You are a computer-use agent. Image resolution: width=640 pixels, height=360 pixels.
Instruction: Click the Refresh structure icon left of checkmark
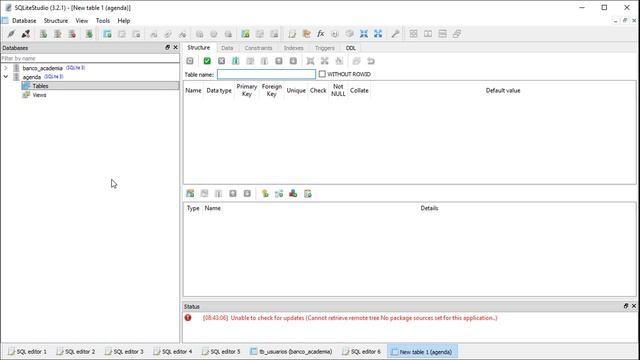coord(190,61)
